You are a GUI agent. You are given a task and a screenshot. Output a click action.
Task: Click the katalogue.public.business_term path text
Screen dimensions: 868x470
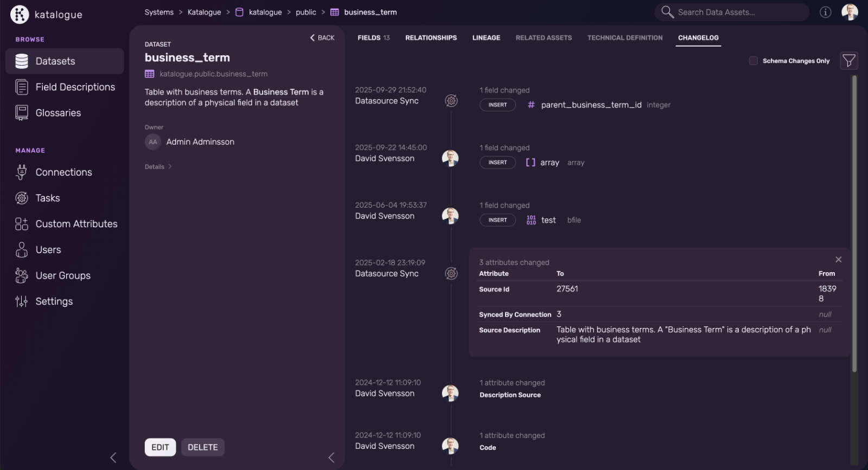coord(213,74)
